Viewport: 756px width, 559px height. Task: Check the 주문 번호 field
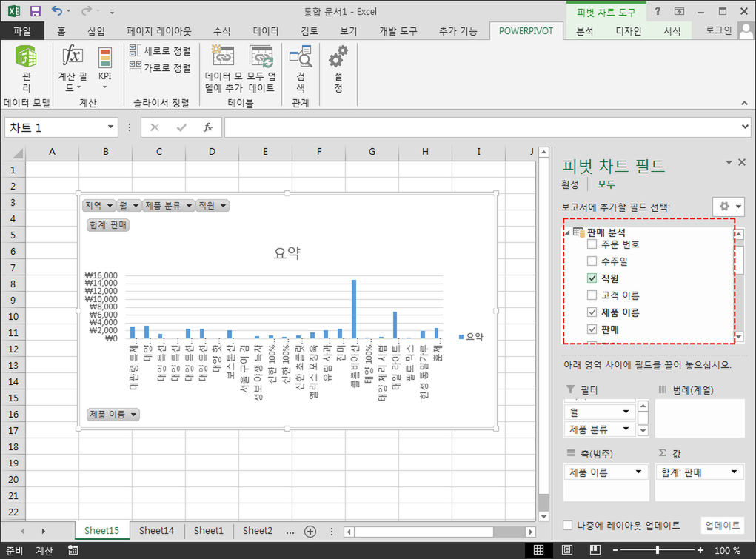[592, 244]
